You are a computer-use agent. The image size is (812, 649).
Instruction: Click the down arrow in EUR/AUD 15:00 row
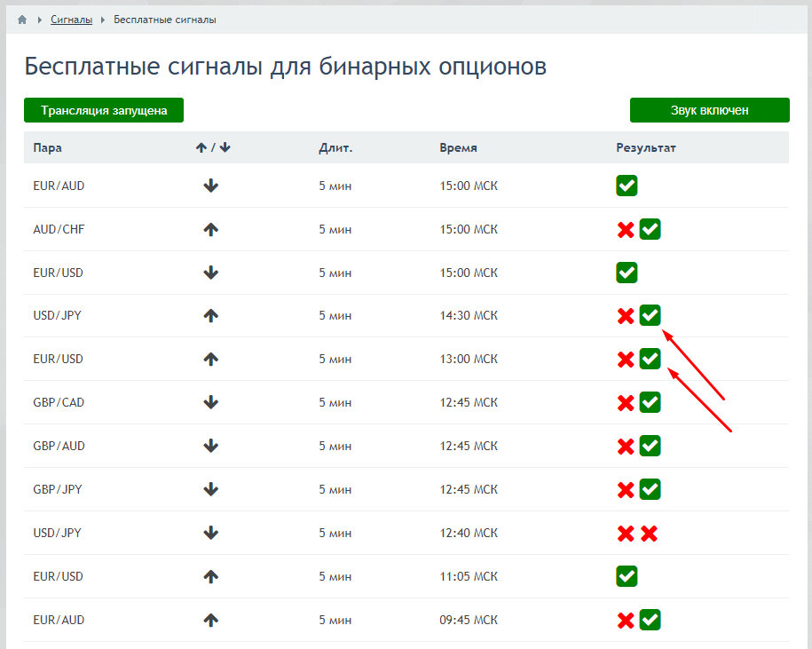tap(211, 186)
